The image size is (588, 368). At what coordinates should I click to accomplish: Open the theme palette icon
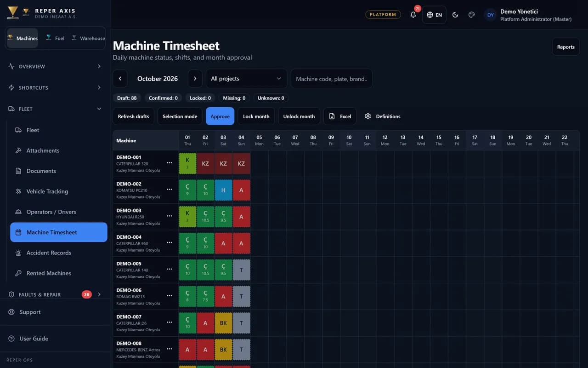coord(471,15)
